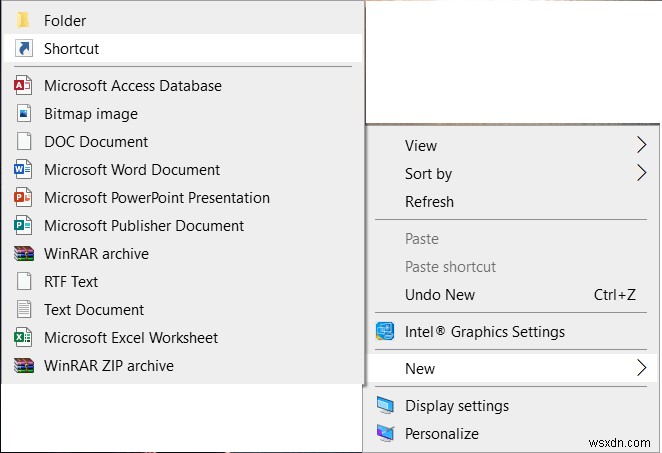Click the WinRAR archive books icon

point(24,254)
